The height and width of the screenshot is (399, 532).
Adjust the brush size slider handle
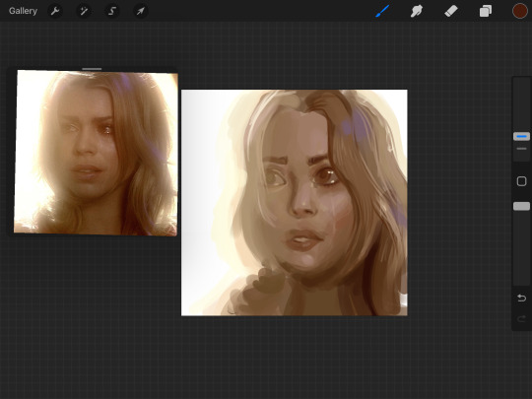pos(521,136)
